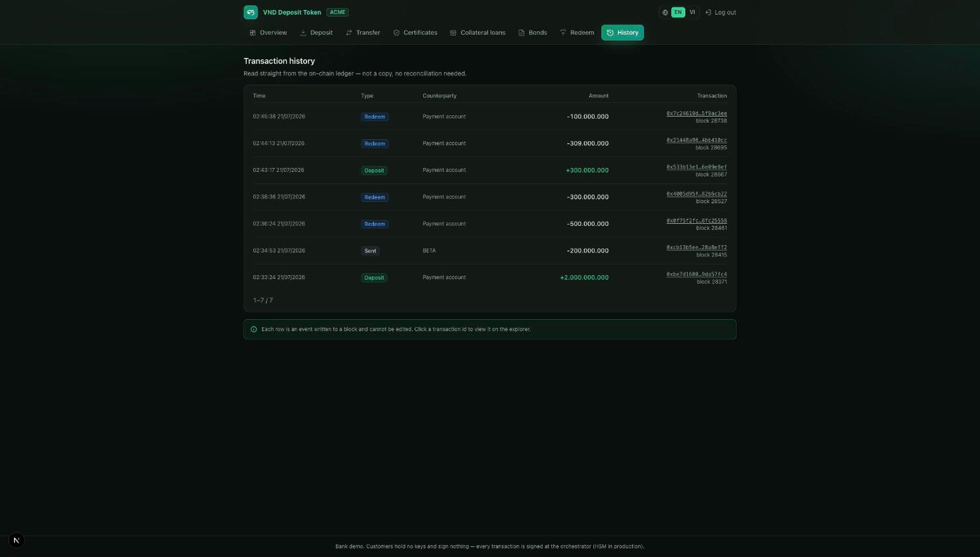Select the amount -200.000.000
The height and width of the screenshot is (557, 980).
(588, 251)
